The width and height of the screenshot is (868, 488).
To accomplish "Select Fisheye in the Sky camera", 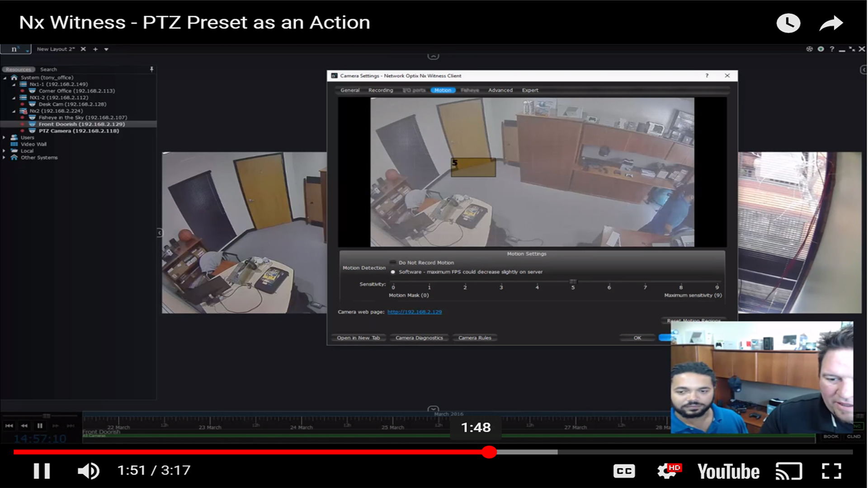I will pos(83,117).
